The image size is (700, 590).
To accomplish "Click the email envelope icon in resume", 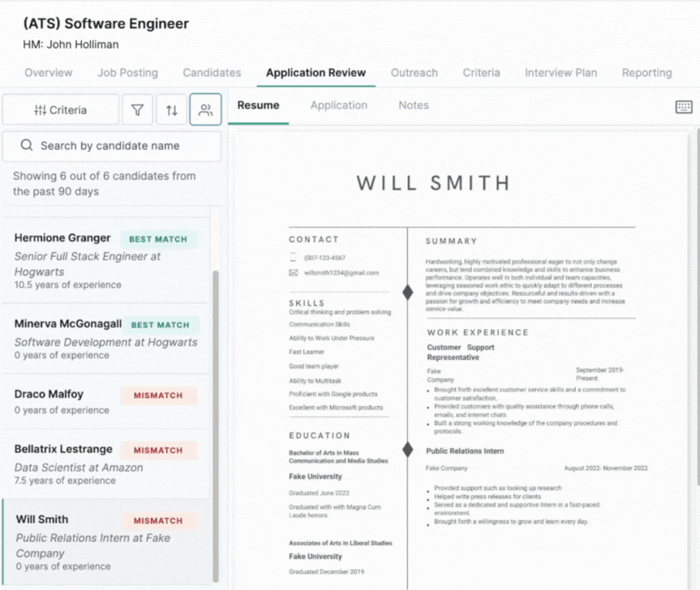I will click(294, 273).
